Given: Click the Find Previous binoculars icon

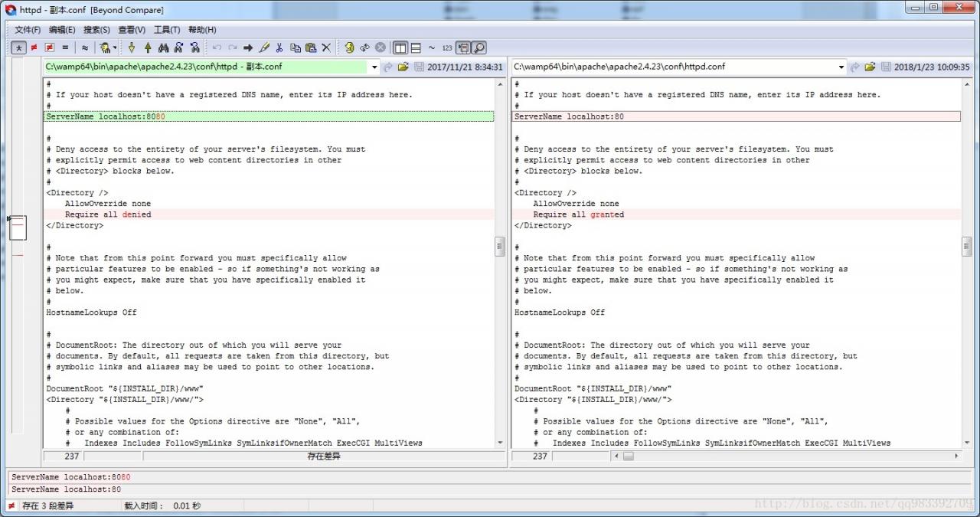Looking at the screenshot, I should pos(195,47).
